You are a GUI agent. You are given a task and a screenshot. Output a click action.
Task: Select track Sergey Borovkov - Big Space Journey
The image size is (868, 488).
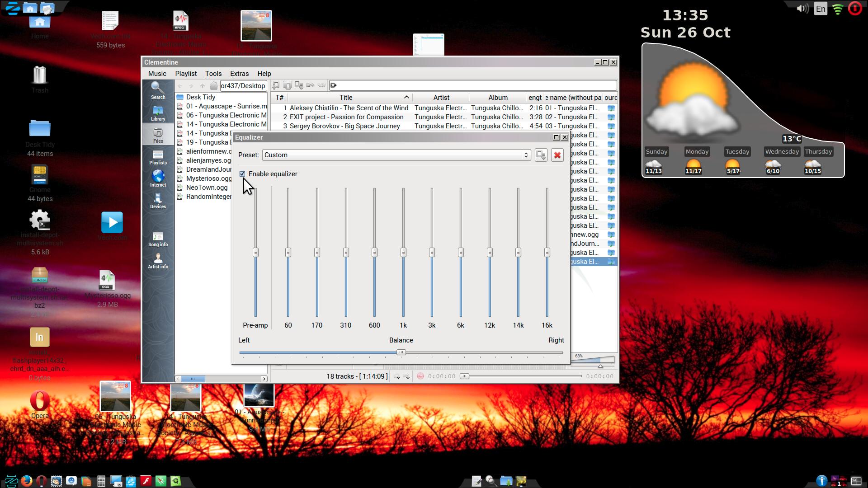coord(344,126)
